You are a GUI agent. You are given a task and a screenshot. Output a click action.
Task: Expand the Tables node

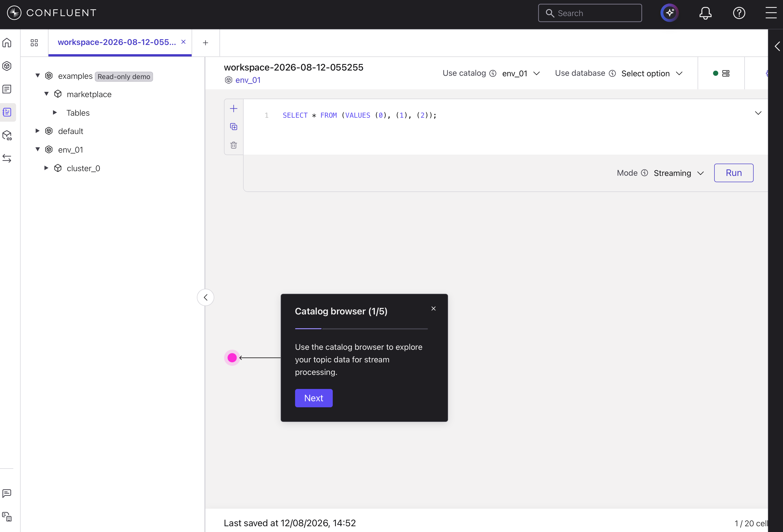tap(55, 112)
